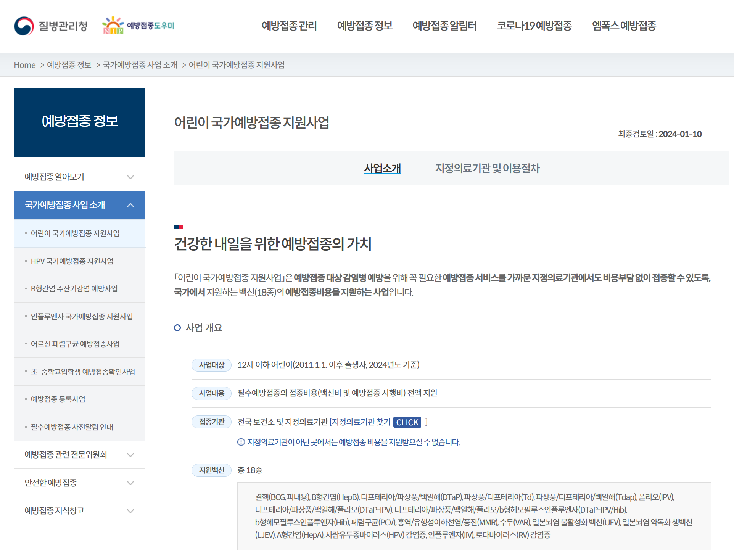
Task: Click the info icon beside 지정의료기관 notice
Action: [241, 442]
